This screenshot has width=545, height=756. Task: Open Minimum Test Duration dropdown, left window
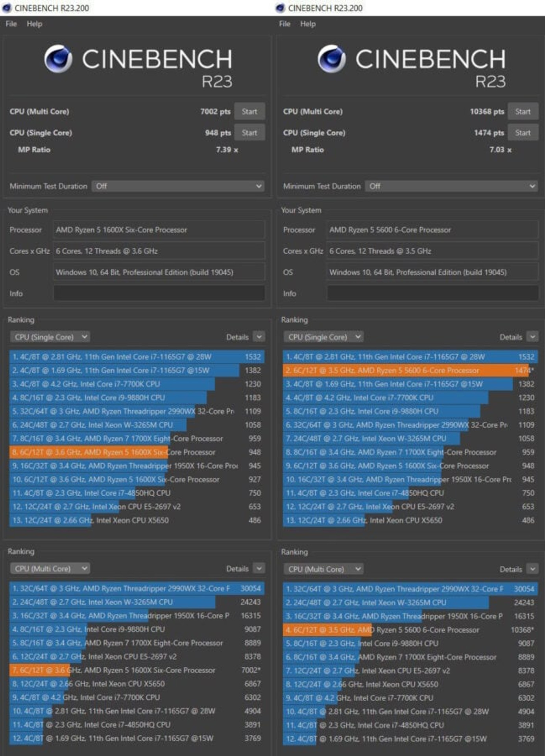tap(178, 186)
